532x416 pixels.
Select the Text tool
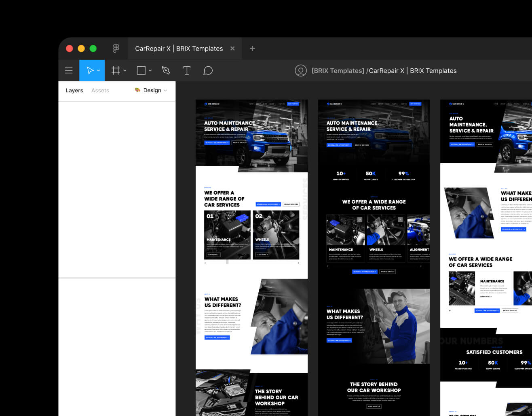187,70
